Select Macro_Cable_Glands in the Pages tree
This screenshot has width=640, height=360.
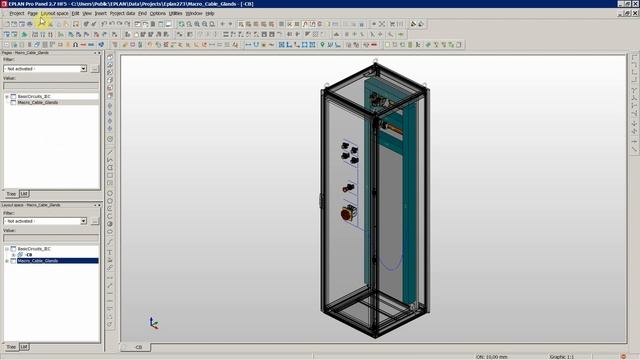(x=38, y=102)
